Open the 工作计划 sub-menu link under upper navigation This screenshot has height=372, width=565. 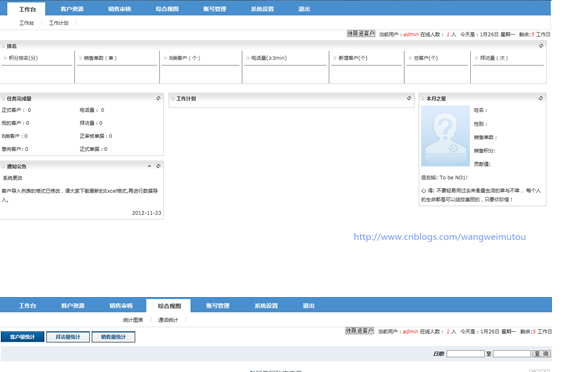click(x=59, y=23)
